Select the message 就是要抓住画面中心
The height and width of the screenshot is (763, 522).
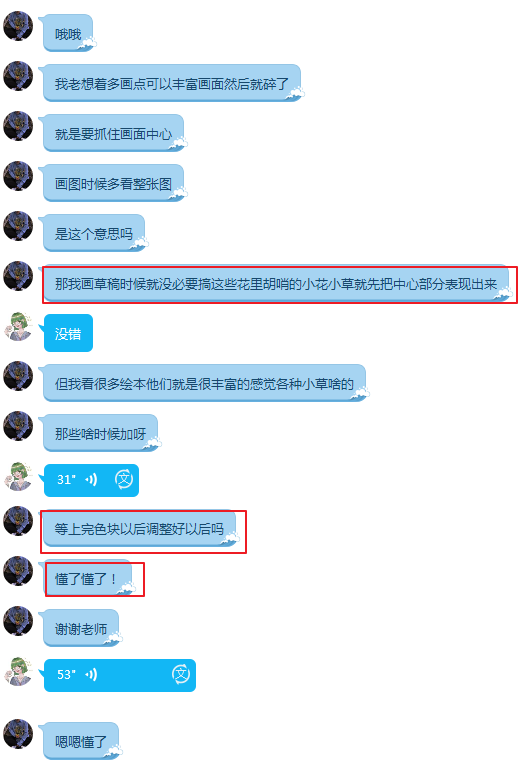114,133
